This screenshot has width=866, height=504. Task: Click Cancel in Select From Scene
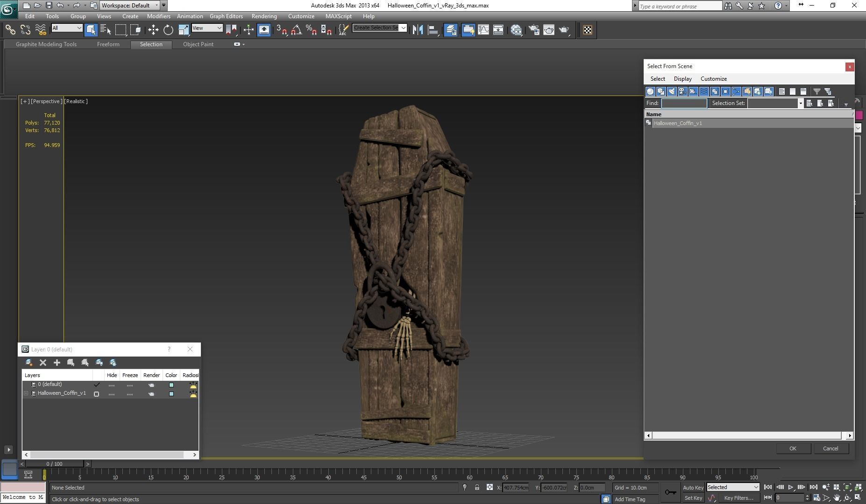831,448
